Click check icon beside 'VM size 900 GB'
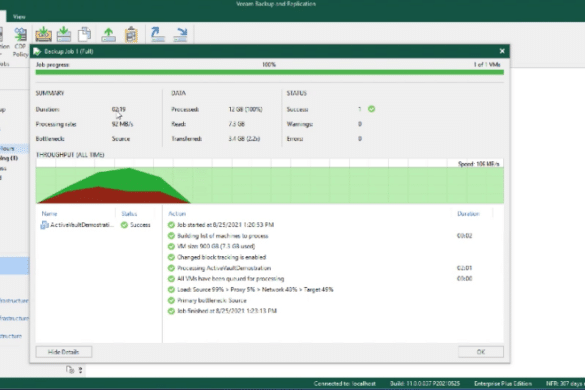This screenshot has width=585, height=390. tap(171, 246)
